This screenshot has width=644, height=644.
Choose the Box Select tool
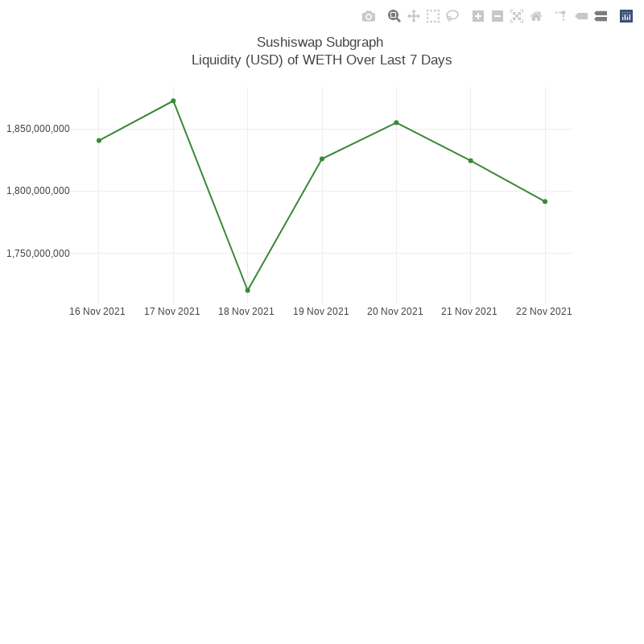coord(433,16)
